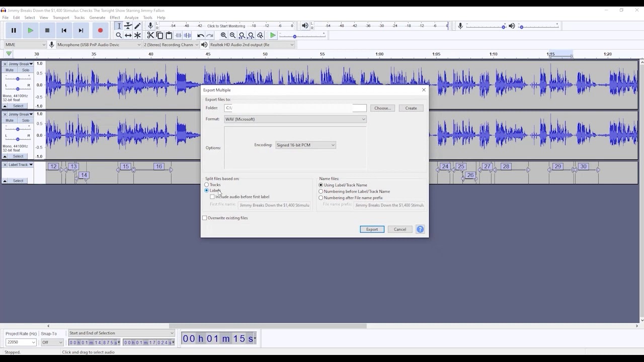
Task: Fit project to width icon
Action: point(251,35)
